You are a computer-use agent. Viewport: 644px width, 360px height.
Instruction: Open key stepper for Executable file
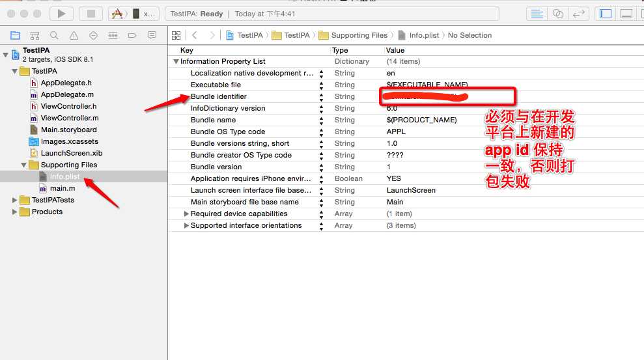point(321,85)
